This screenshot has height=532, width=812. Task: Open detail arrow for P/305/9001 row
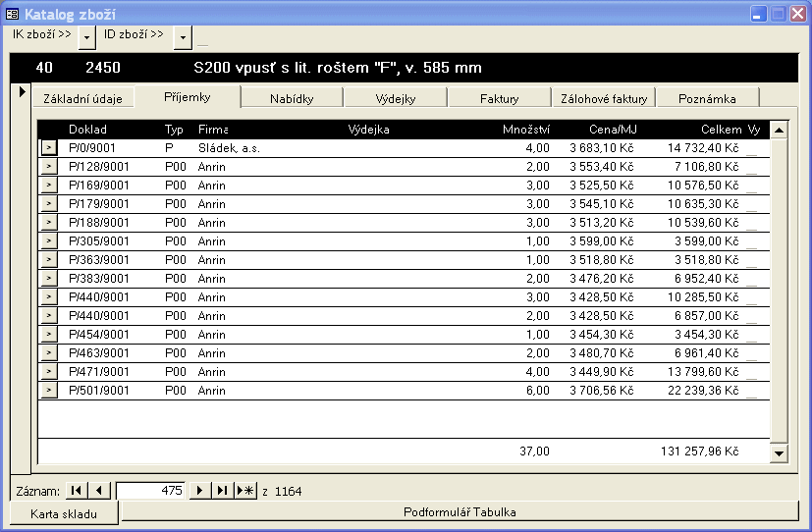[48, 241]
